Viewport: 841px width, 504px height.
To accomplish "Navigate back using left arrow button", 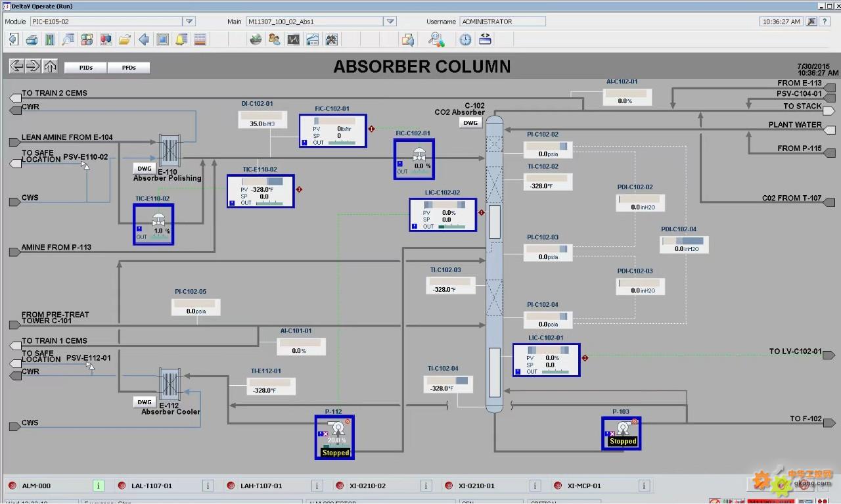I will tap(16, 66).
